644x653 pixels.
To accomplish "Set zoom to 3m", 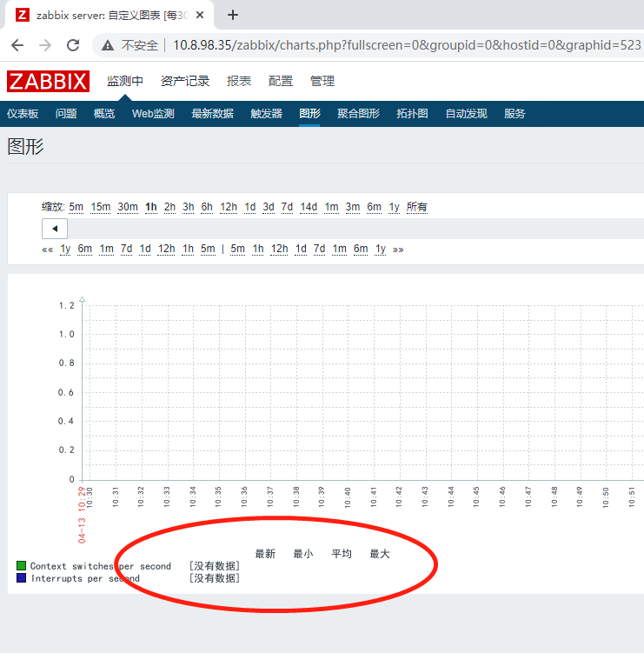I will tap(353, 207).
